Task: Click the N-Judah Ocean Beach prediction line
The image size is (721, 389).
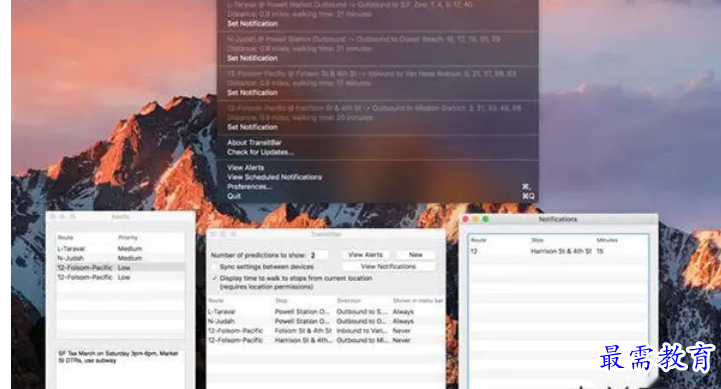Action: 364,39
